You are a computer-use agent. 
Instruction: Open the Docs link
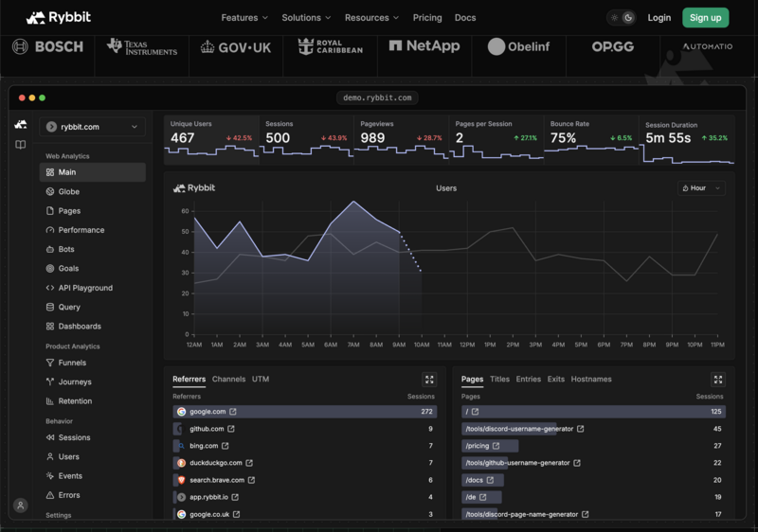point(465,18)
